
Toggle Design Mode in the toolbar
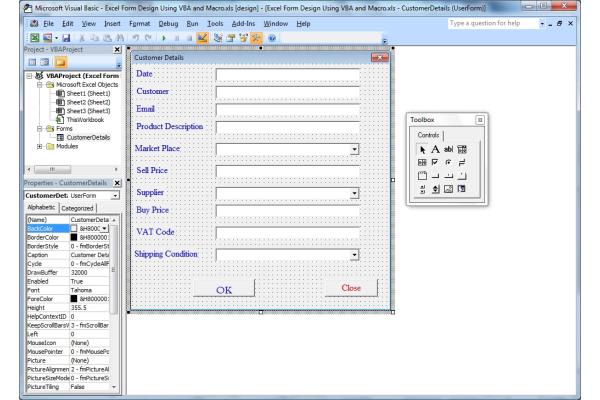coord(202,38)
